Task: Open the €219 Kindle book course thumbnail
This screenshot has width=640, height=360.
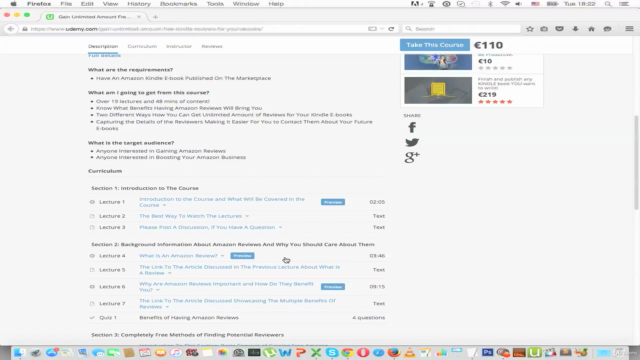Action: click(438, 90)
